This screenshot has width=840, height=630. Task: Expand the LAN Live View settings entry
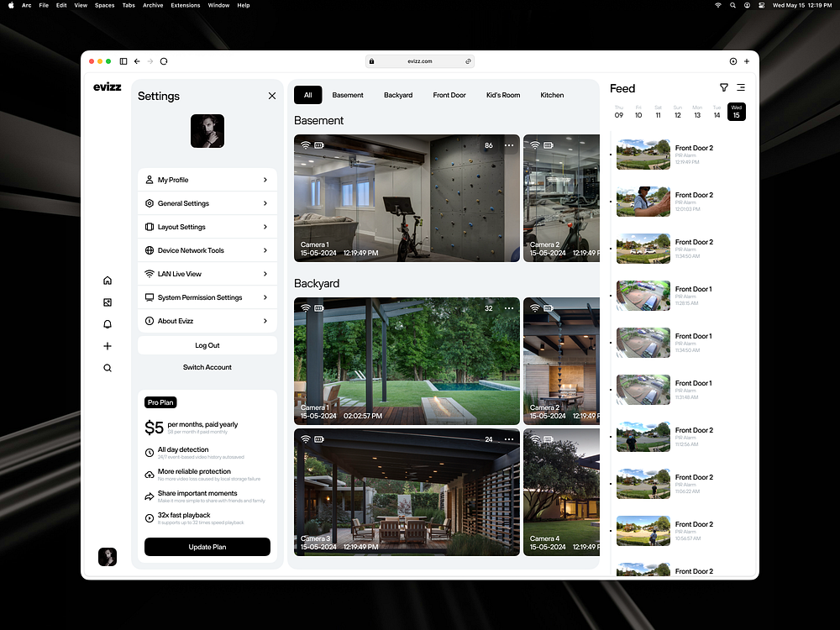pos(207,273)
